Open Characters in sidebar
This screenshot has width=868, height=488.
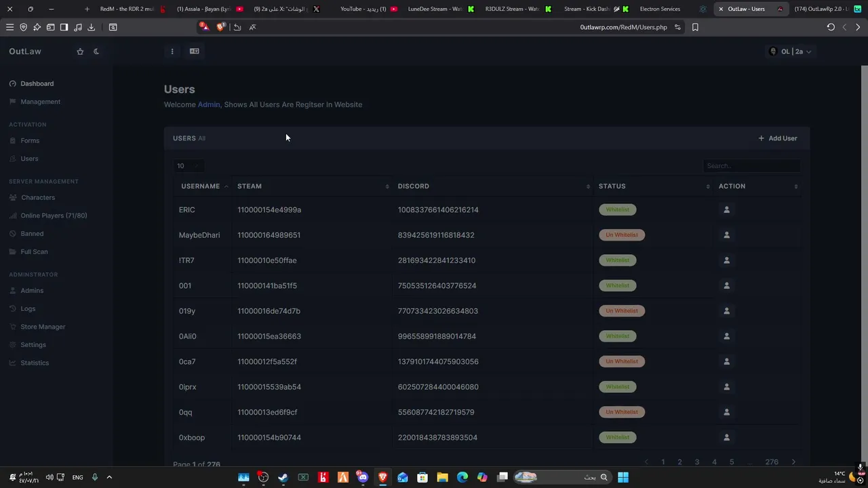[x=33, y=197]
